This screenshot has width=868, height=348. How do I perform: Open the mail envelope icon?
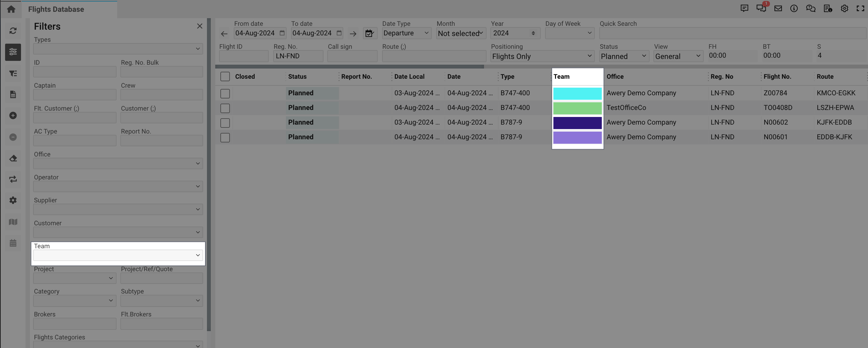[x=778, y=8]
